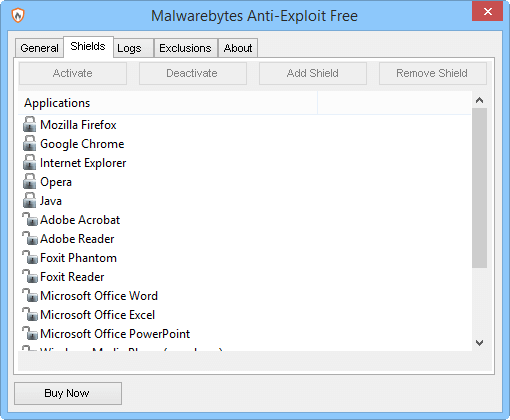Click the Activate button
Screen dimensions: 510x420
coord(73,73)
